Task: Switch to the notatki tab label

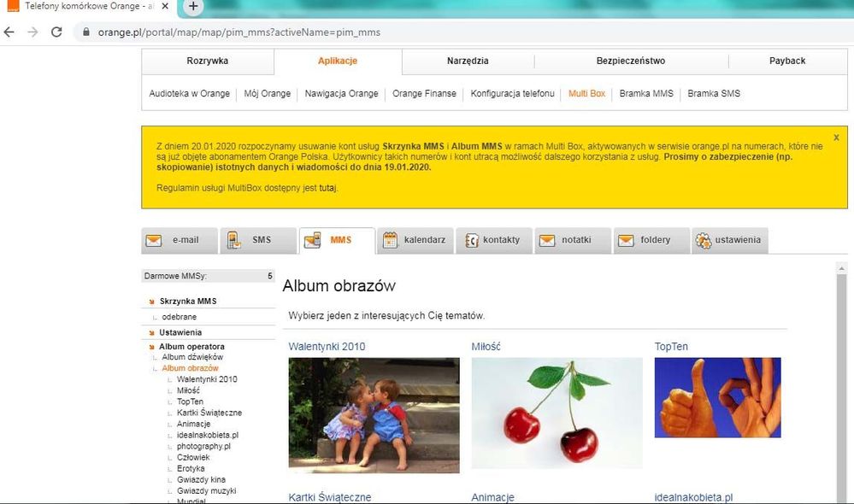Action: 576,240
